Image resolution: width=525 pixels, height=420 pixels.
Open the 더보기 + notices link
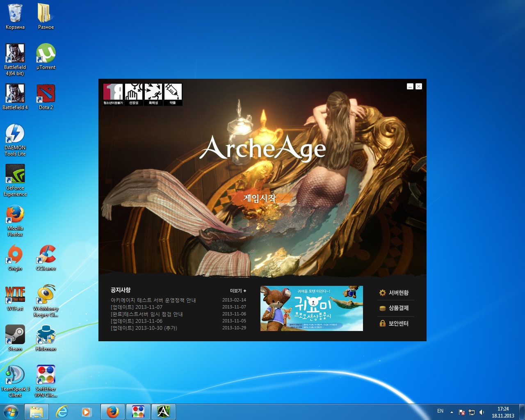pyautogui.click(x=238, y=291)
